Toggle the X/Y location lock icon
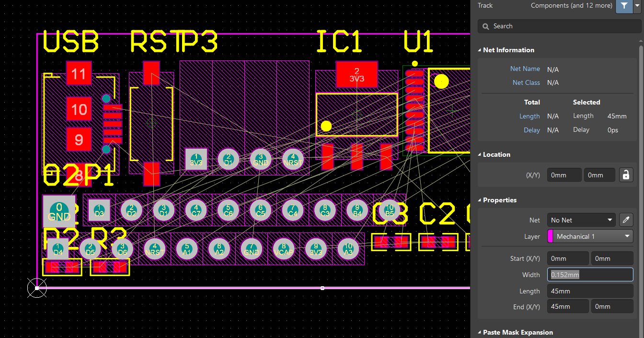The width and height of the screenshot is (644, 338). coord(626,175)
